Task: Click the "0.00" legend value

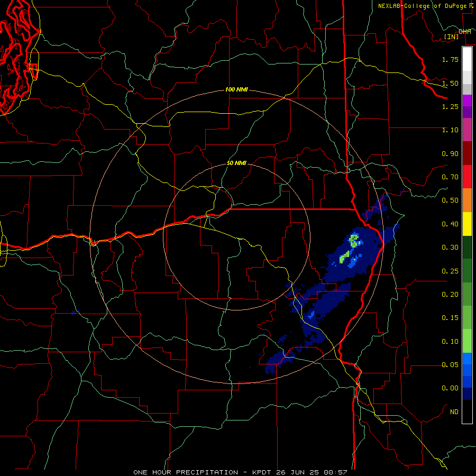Action: 450,388
